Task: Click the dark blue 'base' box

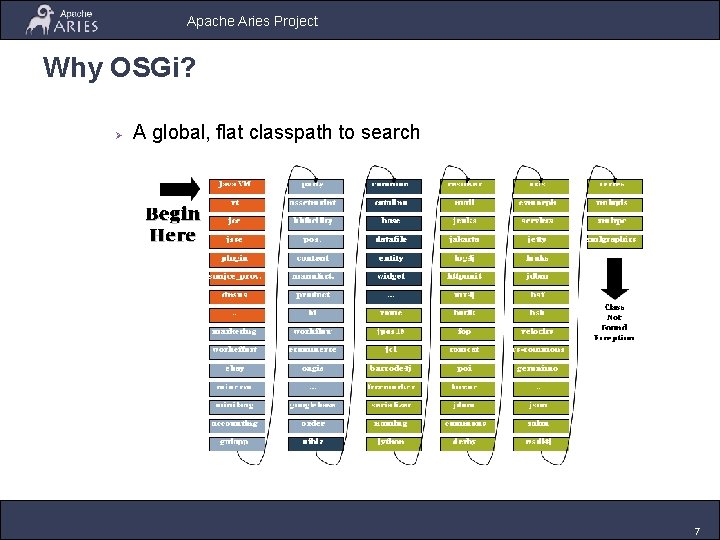Action: tap(394, 223)
